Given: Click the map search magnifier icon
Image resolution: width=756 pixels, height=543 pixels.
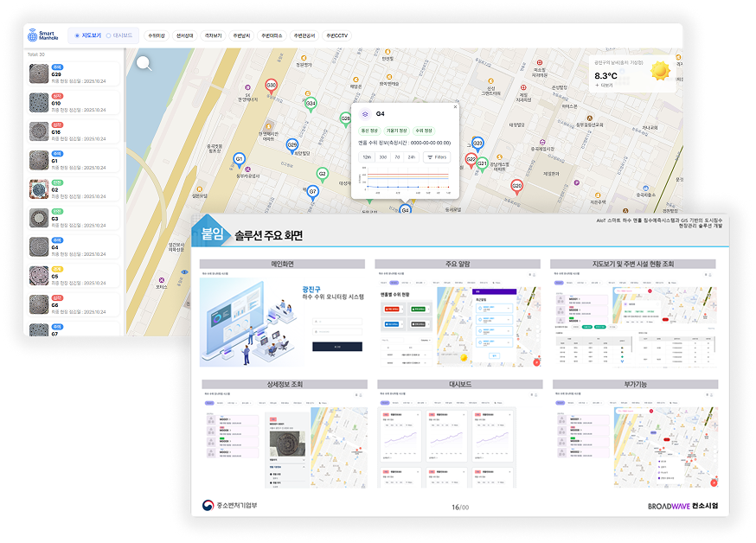Looking at the screenshot, I should pyautogui.click(x=144, y=62).
